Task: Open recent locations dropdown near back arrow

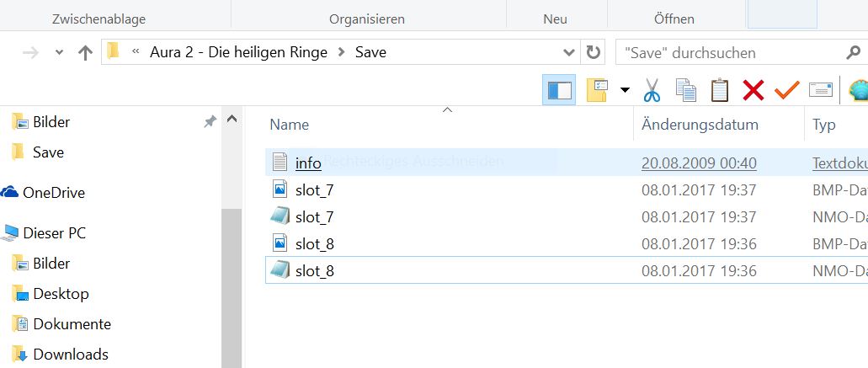Action: (x=59, y=52)
